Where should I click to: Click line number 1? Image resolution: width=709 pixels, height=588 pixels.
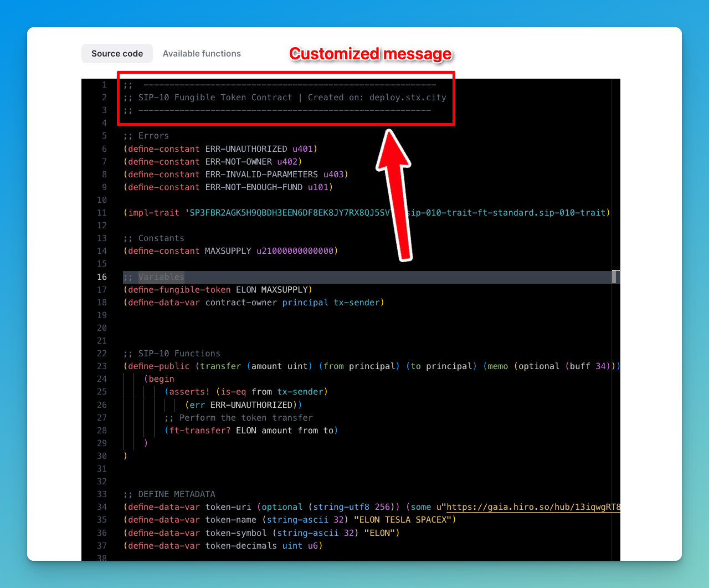(x=104, y=84)
